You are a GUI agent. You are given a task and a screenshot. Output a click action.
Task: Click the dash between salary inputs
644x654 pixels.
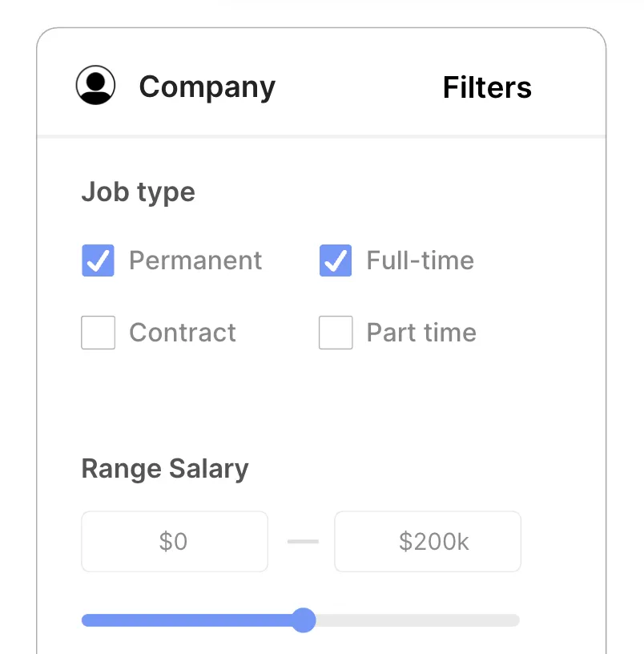click(x=303, y=542)
